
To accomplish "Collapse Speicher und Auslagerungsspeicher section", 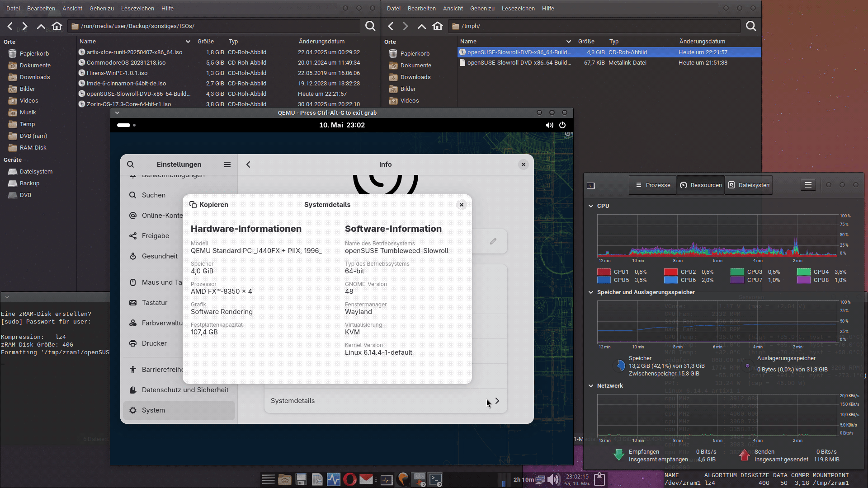I will click(591, 292).
